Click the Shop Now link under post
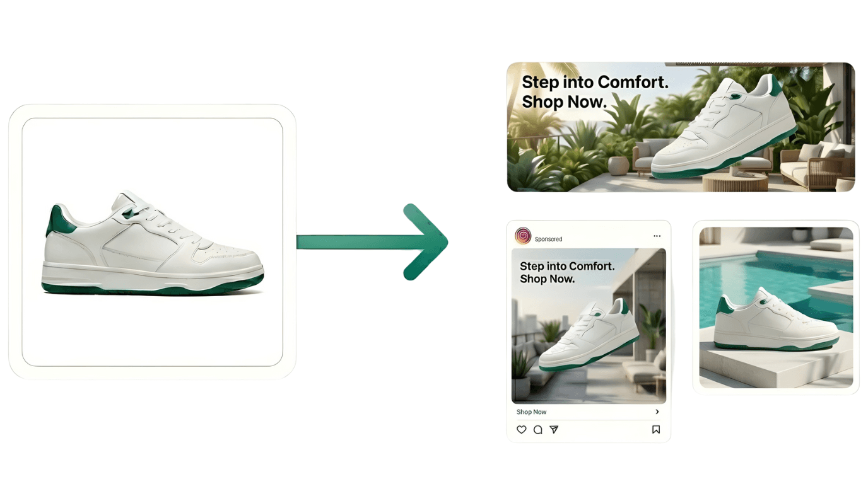Image resolution: width=868 pixels, height=484 pixels. [x=531, y=412]
